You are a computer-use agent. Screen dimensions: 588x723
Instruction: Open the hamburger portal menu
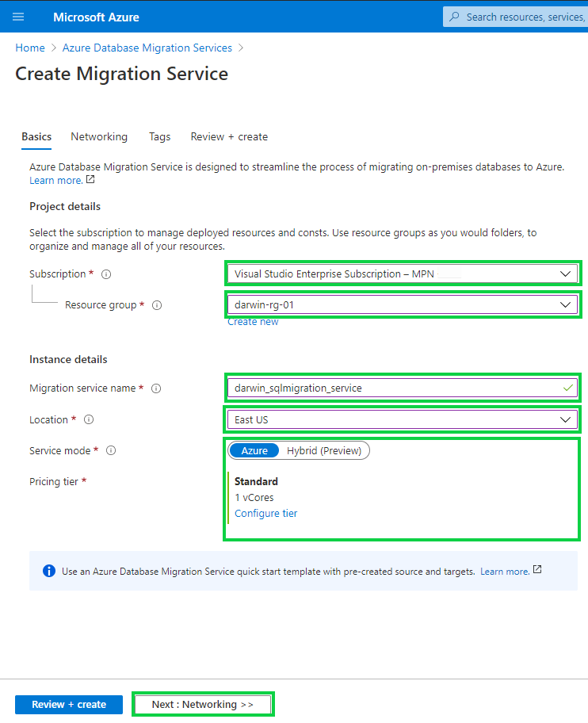[x=18, y=17]
